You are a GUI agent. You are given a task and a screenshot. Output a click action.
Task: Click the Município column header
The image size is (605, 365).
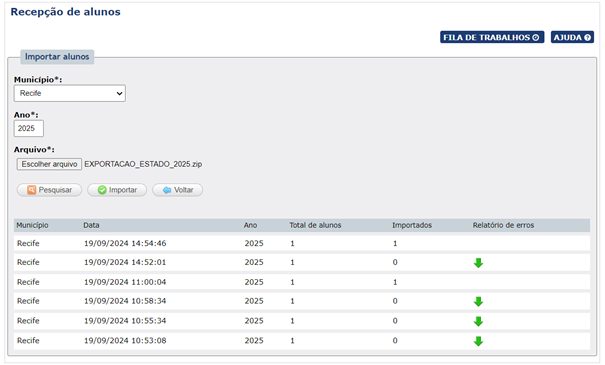point(32,225)
